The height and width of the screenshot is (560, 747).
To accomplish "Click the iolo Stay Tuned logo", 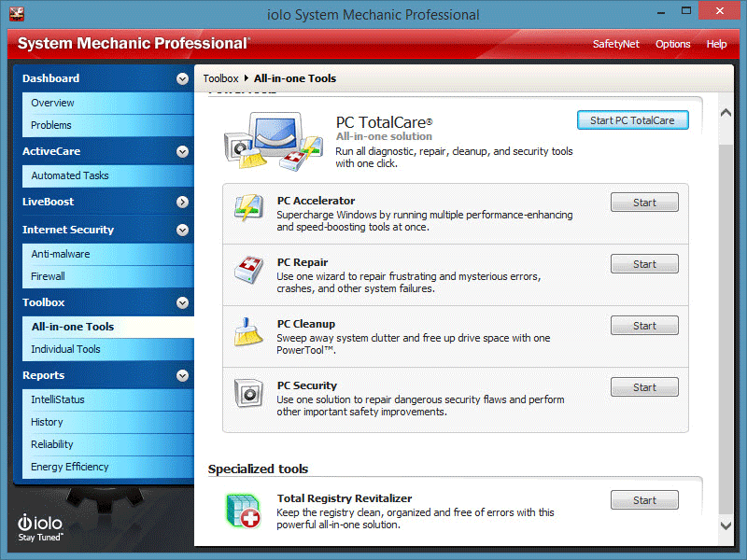I will pyautogui.click(x=40, y=527).
